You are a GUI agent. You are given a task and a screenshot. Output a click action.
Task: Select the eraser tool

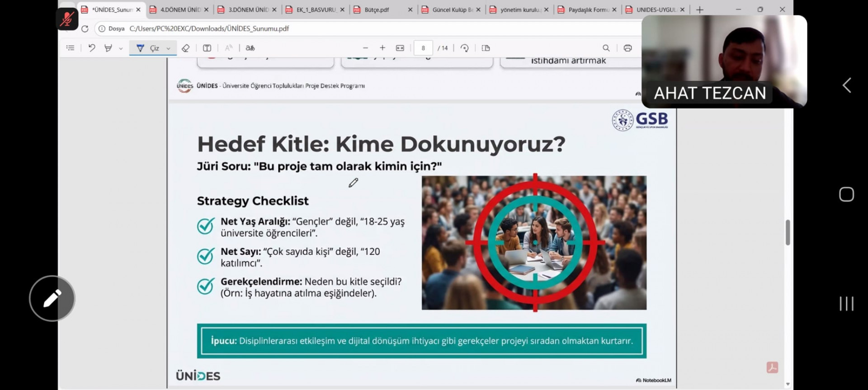click(x=185, y=48)
